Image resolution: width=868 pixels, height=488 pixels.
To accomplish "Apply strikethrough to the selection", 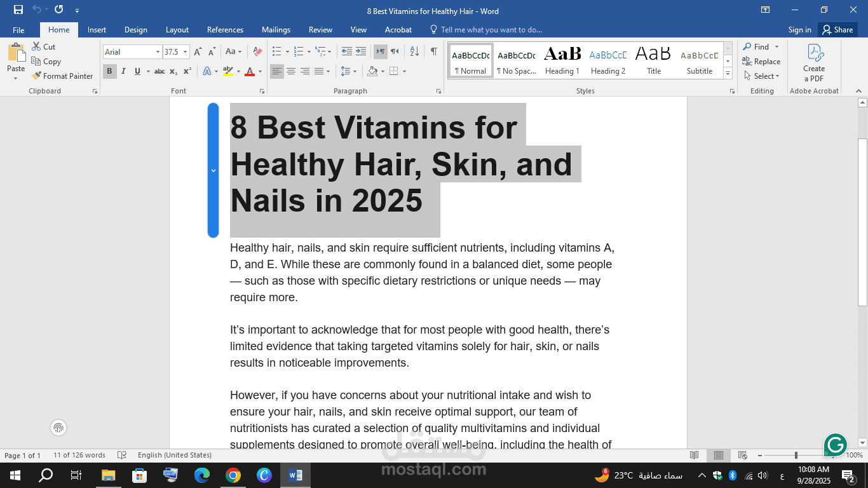I will coord(159,71).
